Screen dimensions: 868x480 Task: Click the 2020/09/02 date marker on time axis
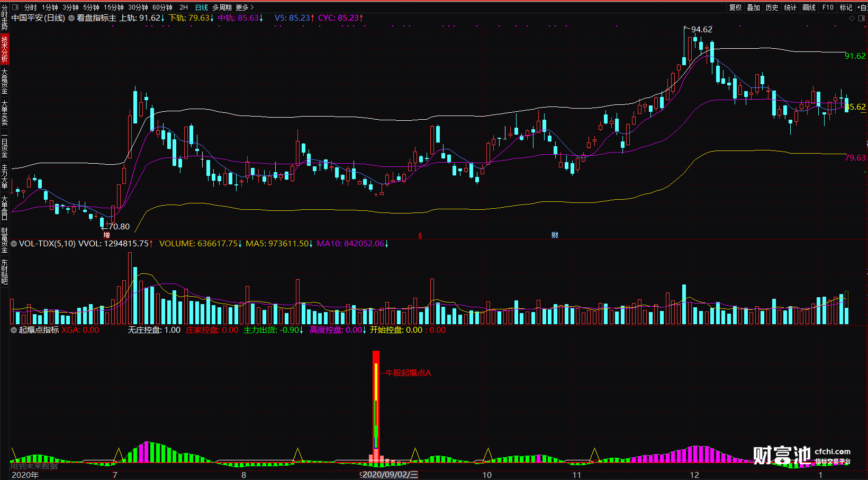tap(390, 475)
